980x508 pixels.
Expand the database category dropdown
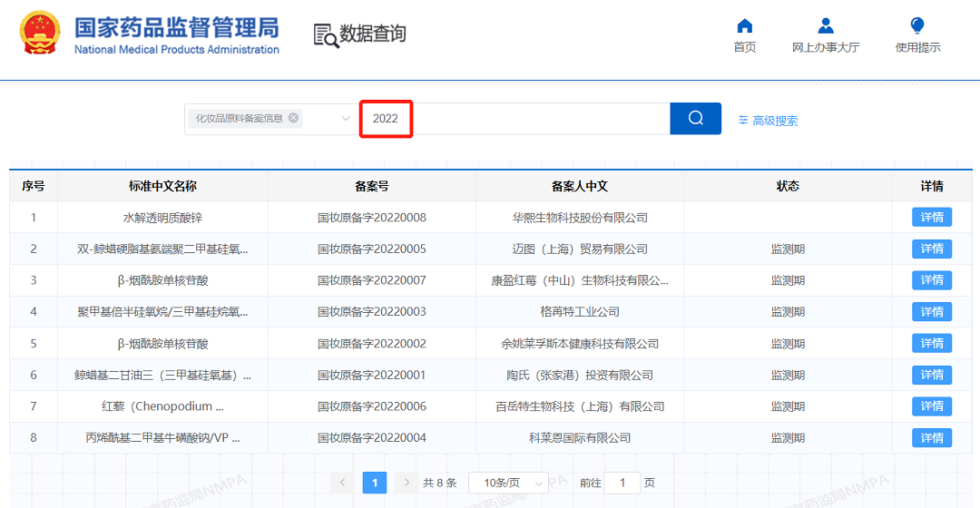(345, 119)
